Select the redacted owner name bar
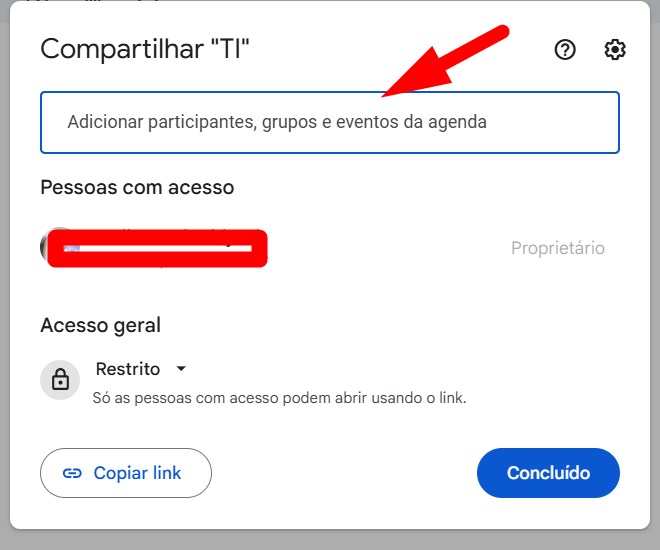Image resolution: width=660 pixels, height=550 pixels. pyautogui.click(x=160, y=248)
